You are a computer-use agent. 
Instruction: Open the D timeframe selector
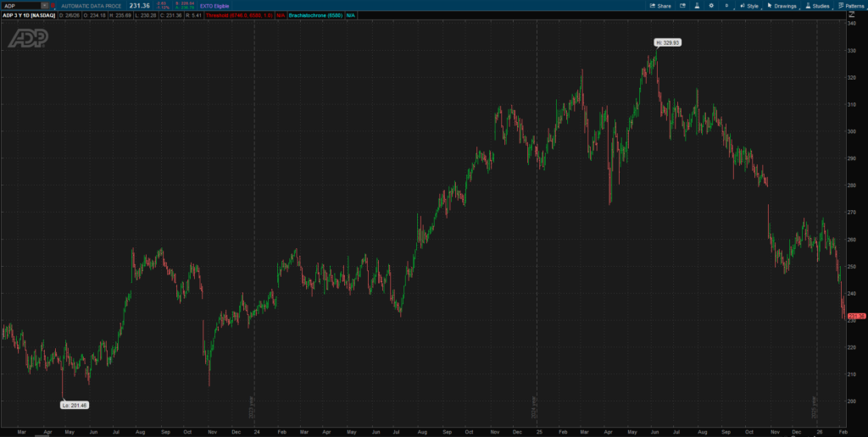726,6
